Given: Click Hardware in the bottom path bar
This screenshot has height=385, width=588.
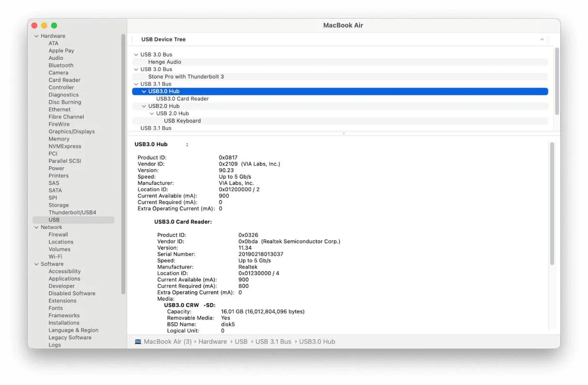Looking at the screenshot, I should pos(213,342).
